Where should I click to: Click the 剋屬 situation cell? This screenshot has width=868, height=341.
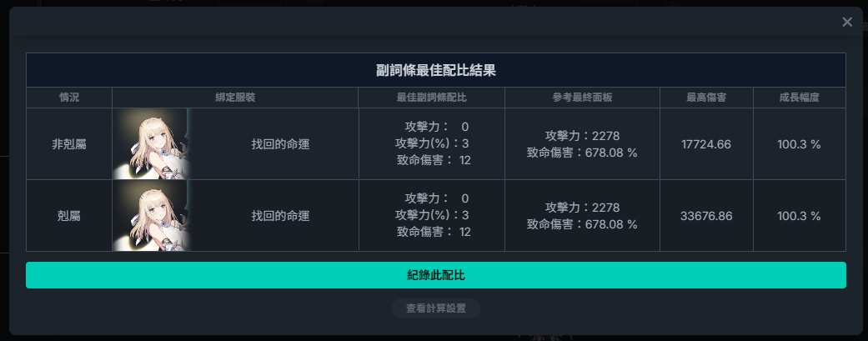[x=69, y=216]
